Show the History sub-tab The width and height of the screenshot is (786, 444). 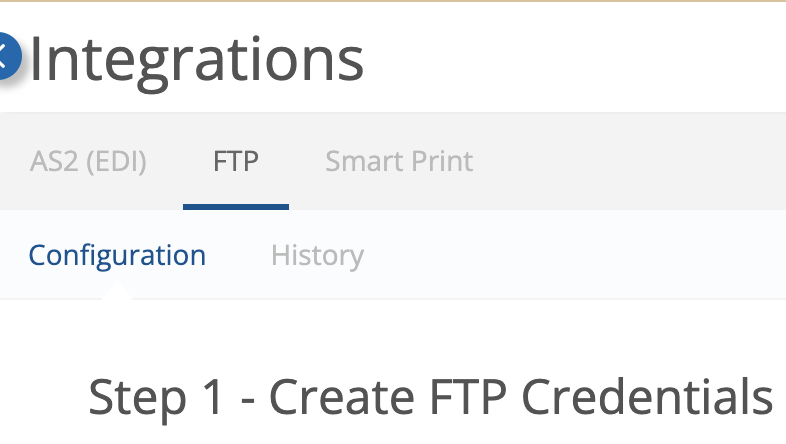pos(317,255)
